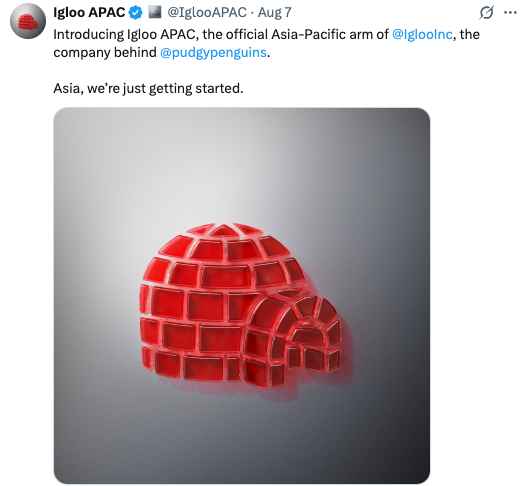Open the attached red igloo image
Screen dimensions: 531x486
(242, 296)
